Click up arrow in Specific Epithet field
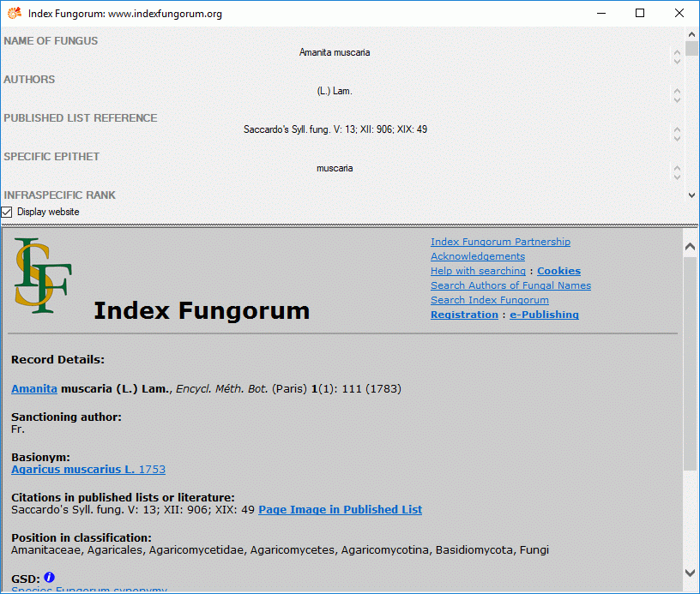This screenshot has width=700, height=594. tap(677, 169)
